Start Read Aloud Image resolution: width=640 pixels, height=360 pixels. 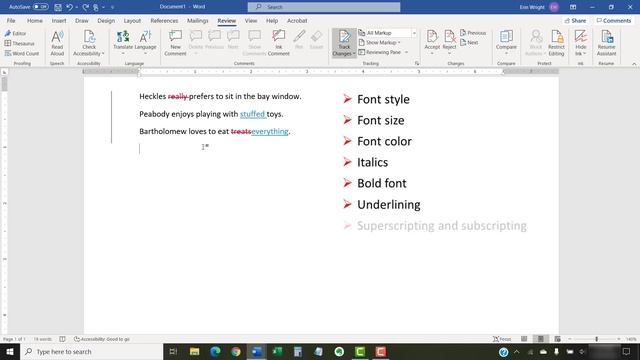57,43
